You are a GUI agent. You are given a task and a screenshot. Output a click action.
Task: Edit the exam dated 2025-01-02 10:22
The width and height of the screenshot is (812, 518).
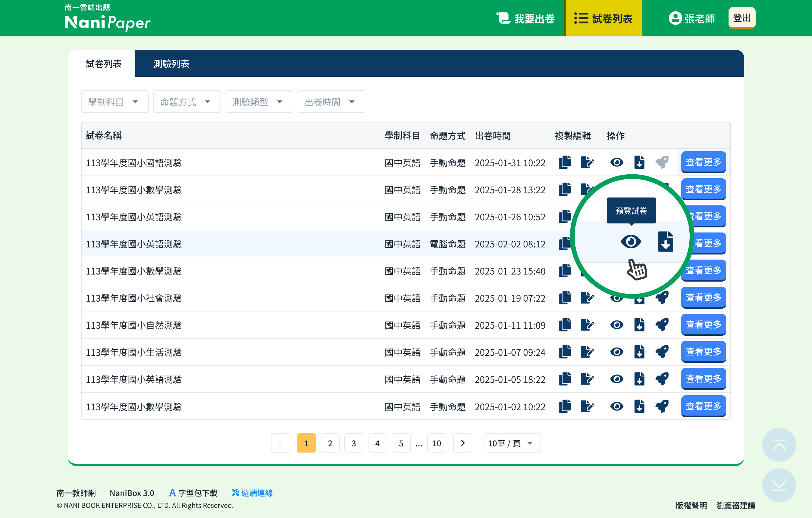[x=587, y=406]
